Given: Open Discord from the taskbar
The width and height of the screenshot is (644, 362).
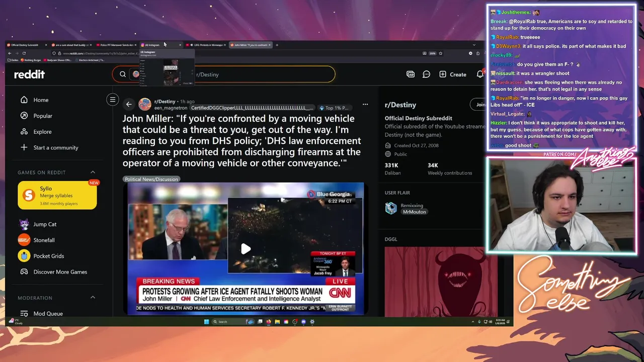Looking at the screenshot, I should [x=303, y=322].
